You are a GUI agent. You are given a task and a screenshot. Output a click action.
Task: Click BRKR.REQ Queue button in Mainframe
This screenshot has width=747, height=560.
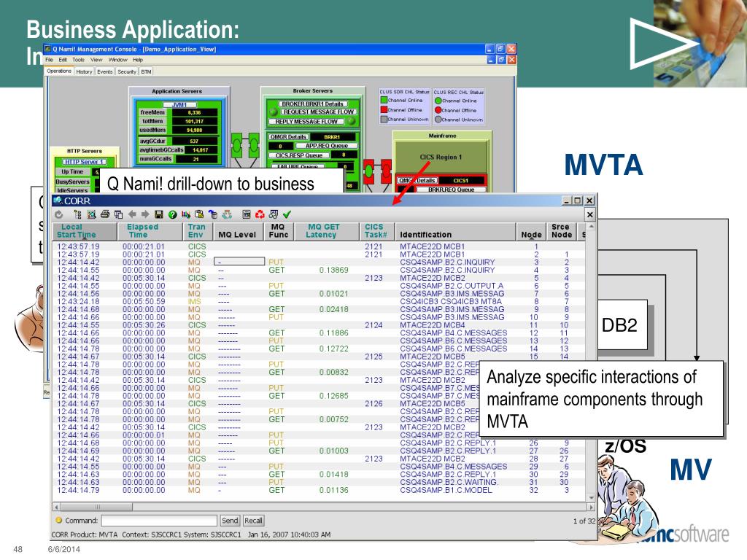coord(451,190)
